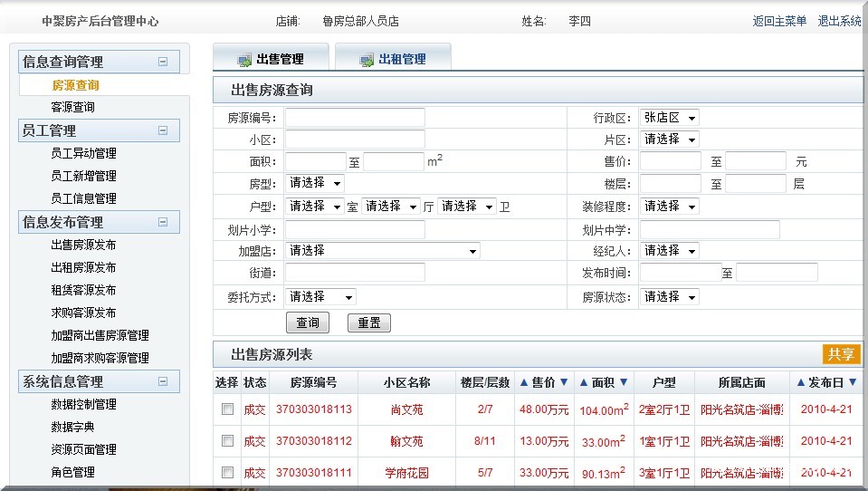Image resolution: width=868 pixels, height=491 pixels.
Task: Expand the 加盟店 dropdown list
Action: pos(383,251)
